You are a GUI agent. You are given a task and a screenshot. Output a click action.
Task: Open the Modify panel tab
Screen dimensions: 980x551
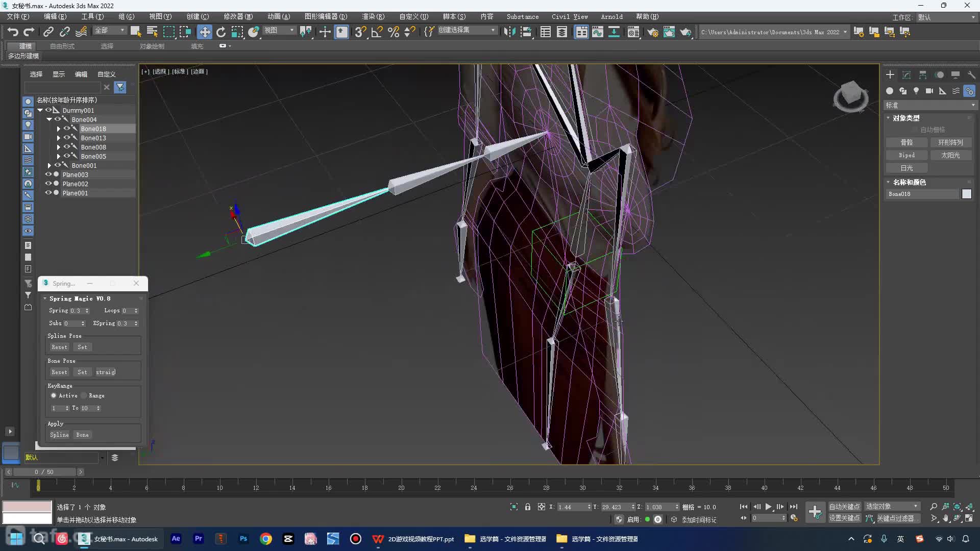pos(906,74)
